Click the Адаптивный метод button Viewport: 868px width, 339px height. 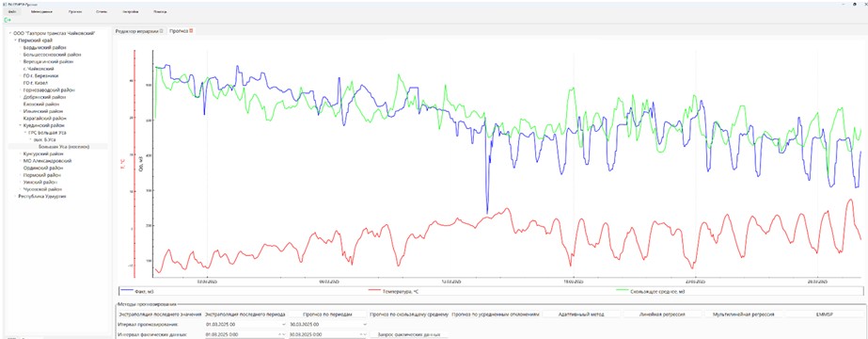coord(582,315)
